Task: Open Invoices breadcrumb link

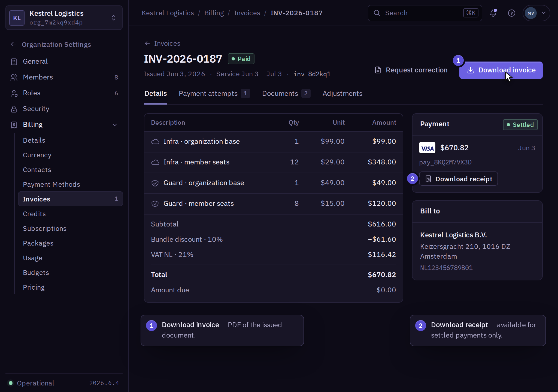Action: 247,13
